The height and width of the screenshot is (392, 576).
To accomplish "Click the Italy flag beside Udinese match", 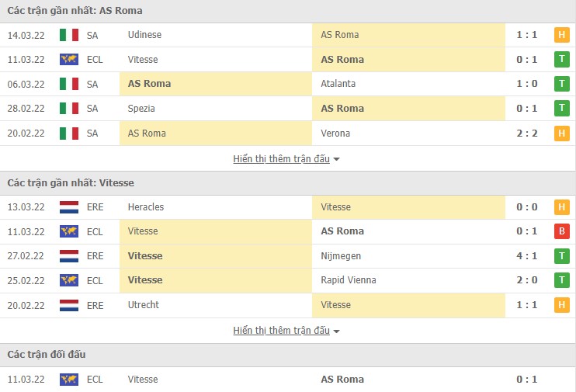I will pos(69,35).
